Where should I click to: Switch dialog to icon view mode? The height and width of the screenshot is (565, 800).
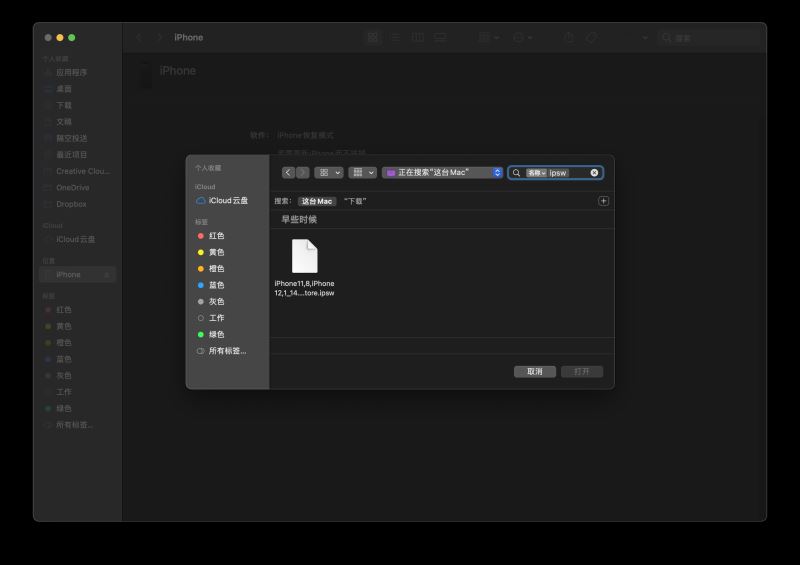[x=324, y=173]
